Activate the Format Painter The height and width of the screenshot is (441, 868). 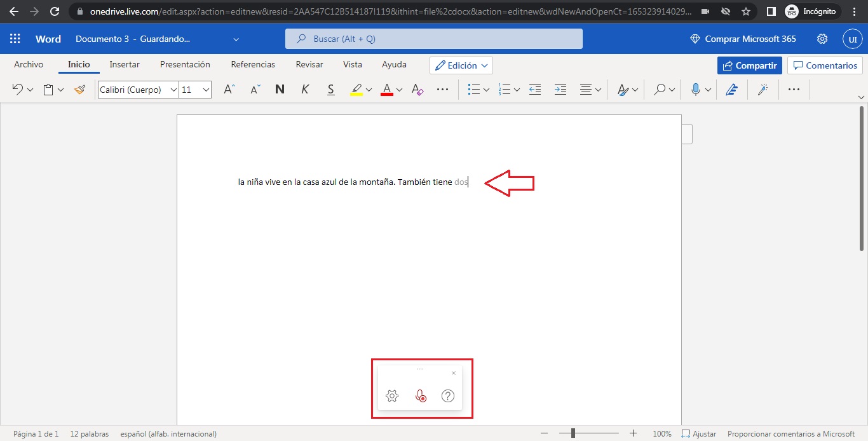80,90
